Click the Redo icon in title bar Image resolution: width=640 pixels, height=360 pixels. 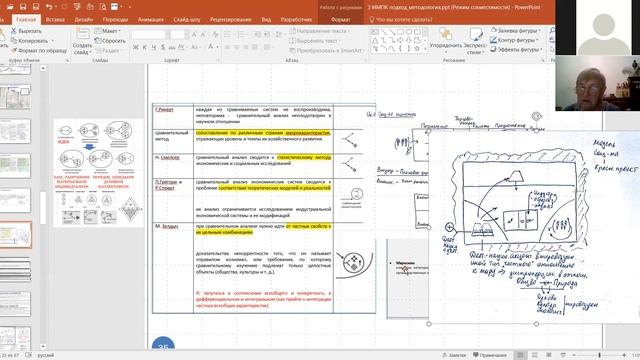64,7
